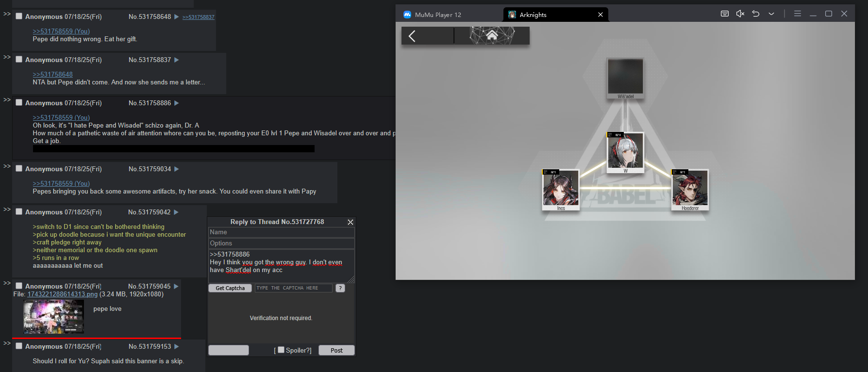
Task: Open post menu arrow for No.531758886
Action: (177, 103)
